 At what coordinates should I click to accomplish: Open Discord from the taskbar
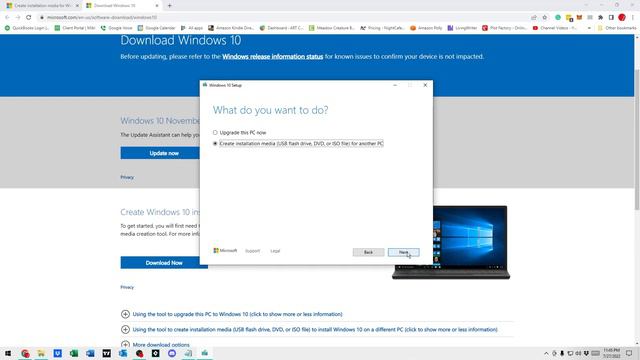(x=172, y=353)
